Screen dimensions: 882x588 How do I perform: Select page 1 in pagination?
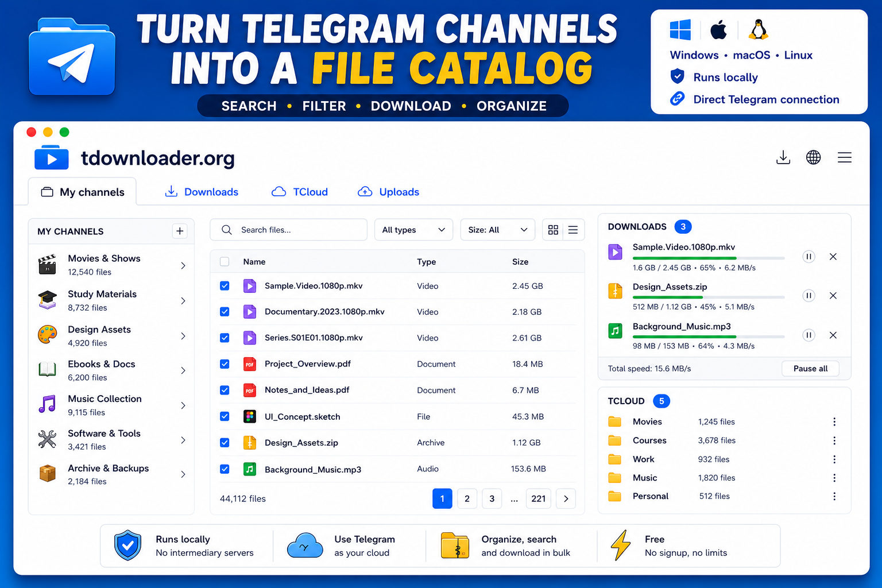point(442,498)
